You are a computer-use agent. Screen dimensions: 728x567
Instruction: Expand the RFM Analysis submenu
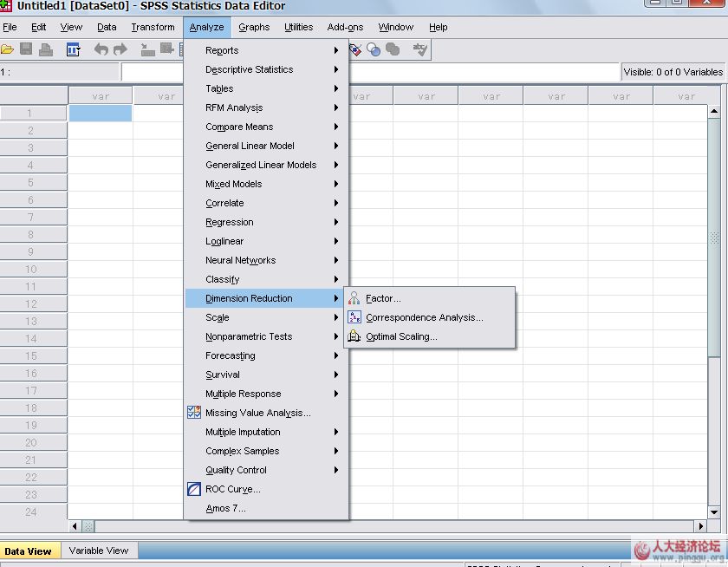click(267, 108)
